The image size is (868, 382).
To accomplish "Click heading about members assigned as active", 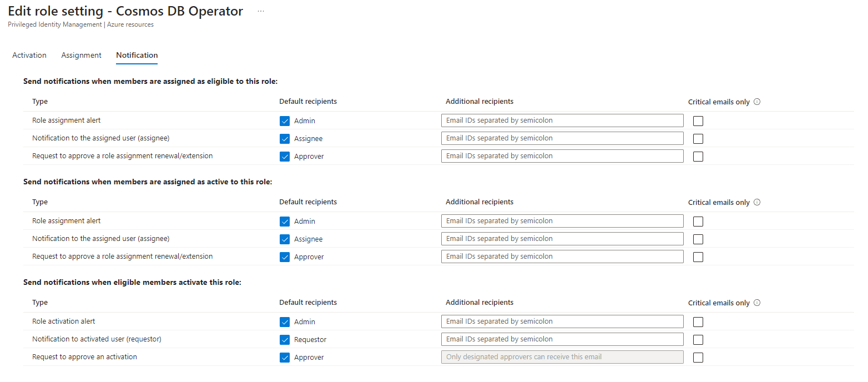I will click(148, 182).
